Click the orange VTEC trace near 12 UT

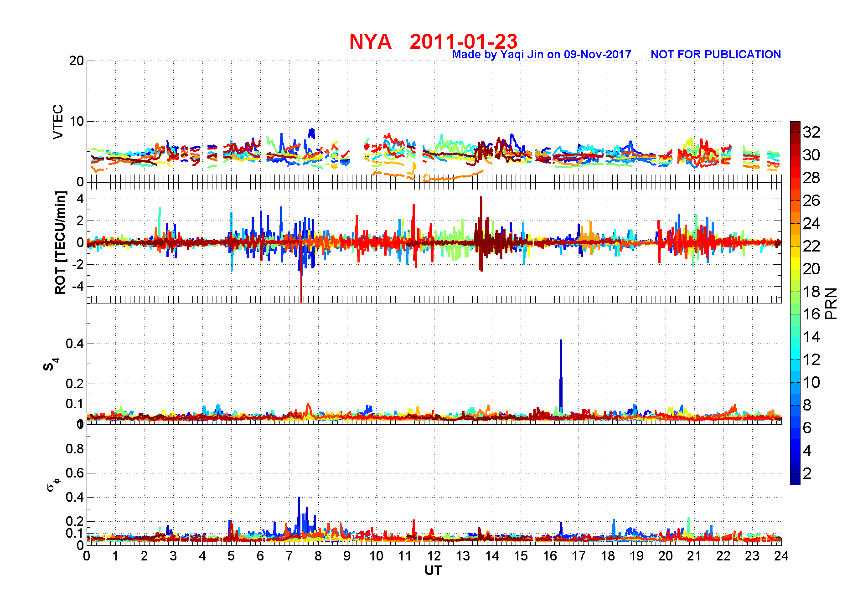tap(454, 177)
